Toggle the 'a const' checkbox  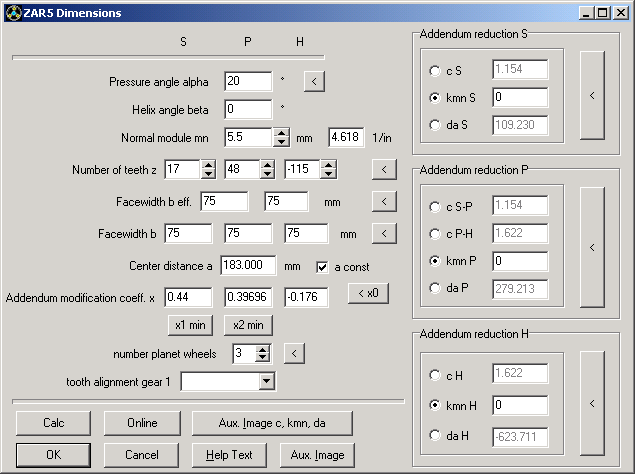click(322, 267)
